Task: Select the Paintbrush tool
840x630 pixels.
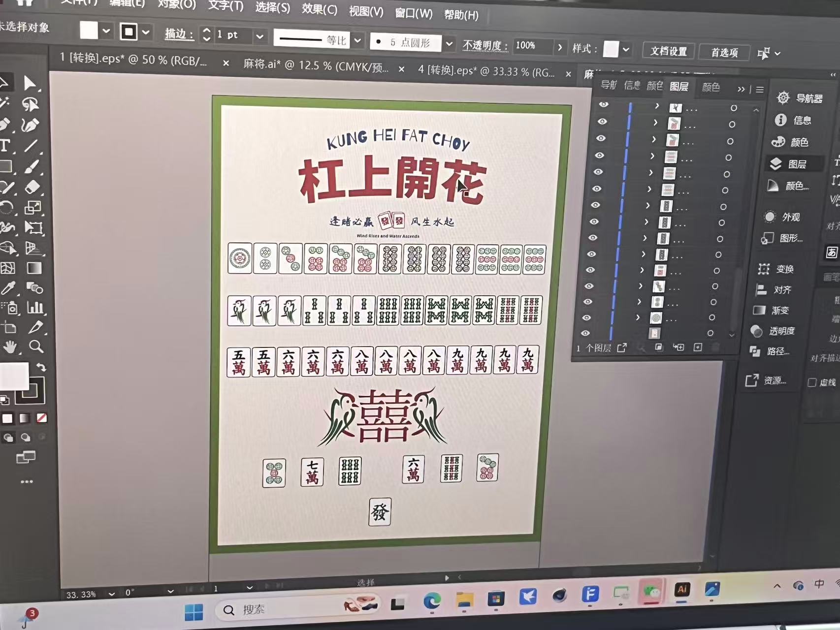Action: coord(32,167)
